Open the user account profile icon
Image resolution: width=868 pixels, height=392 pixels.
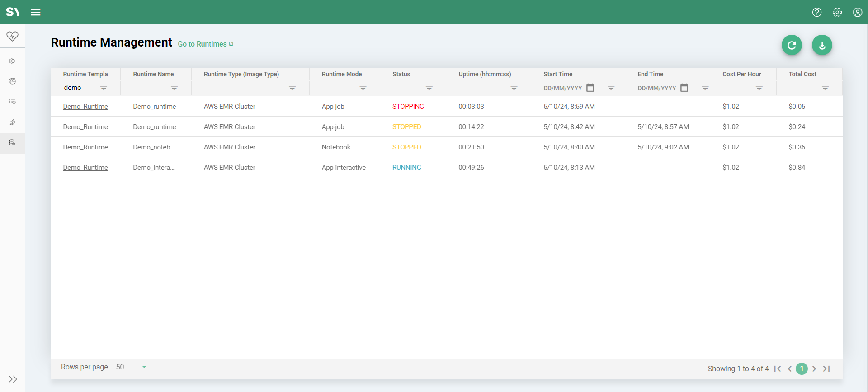[x=857, y=12]
